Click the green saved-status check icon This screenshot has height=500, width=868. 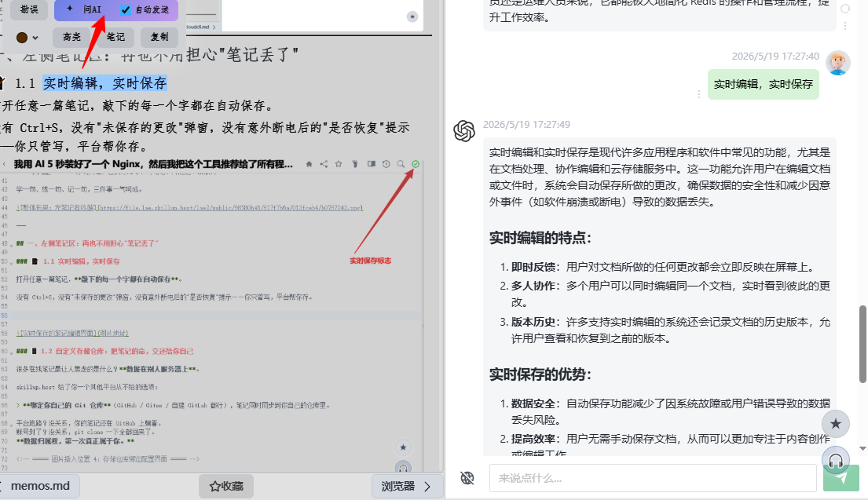pos(416,164)
